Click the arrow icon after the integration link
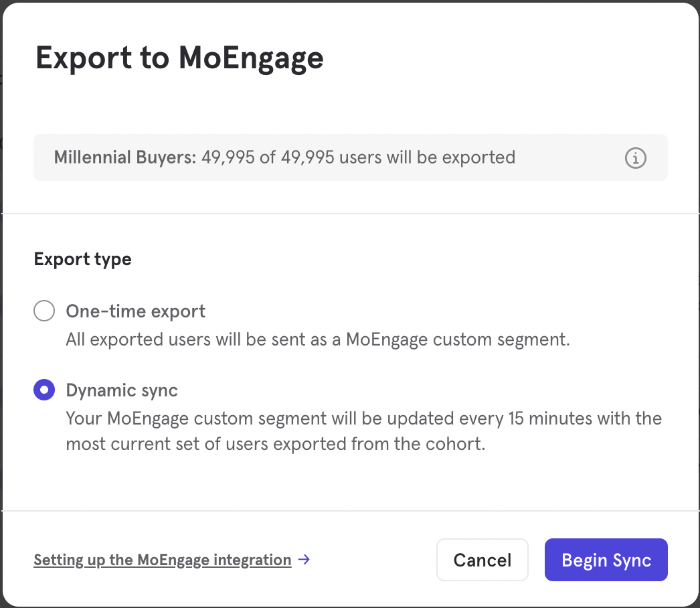This screenshot has height=608, width=700. (x=304, y=559)
